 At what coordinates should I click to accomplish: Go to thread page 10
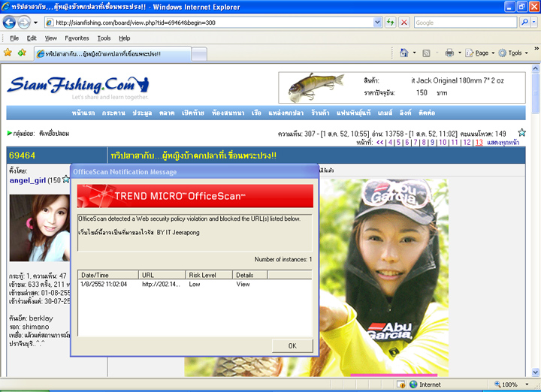tap(443, 143)
